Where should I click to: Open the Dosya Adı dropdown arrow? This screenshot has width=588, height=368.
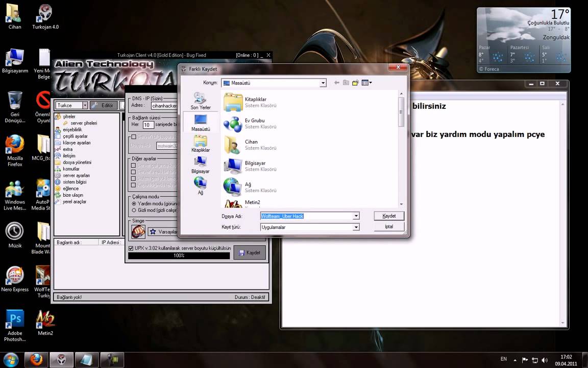(356, 216)
